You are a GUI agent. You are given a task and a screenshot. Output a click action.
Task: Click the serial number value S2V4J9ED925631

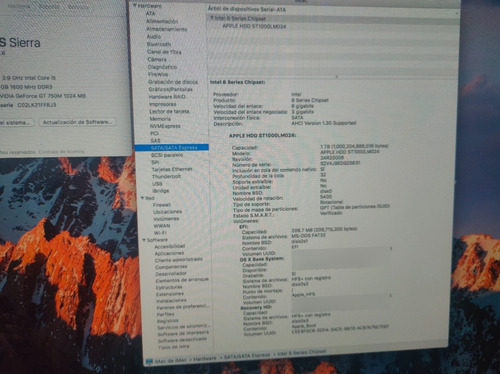pos(340,163)
